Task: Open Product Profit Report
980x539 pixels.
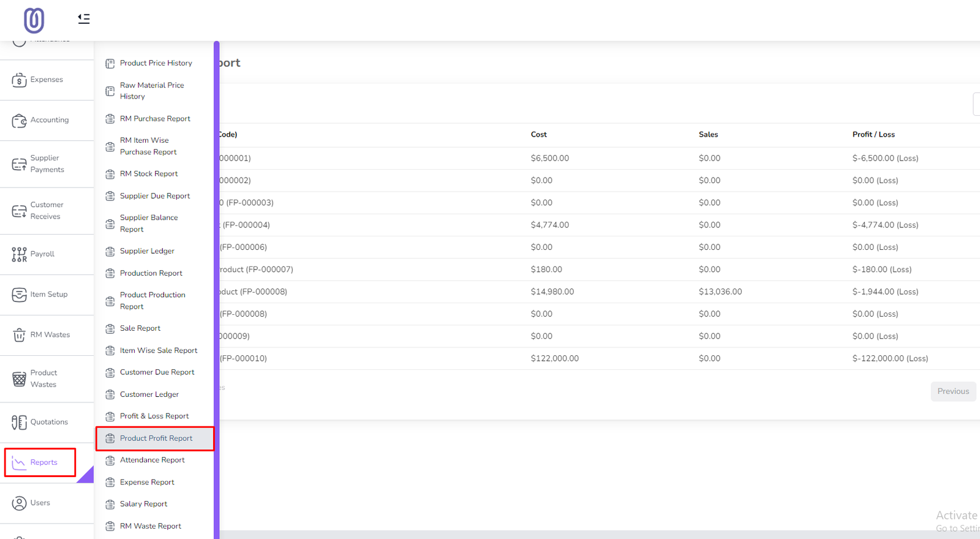Action: point(156,439)
